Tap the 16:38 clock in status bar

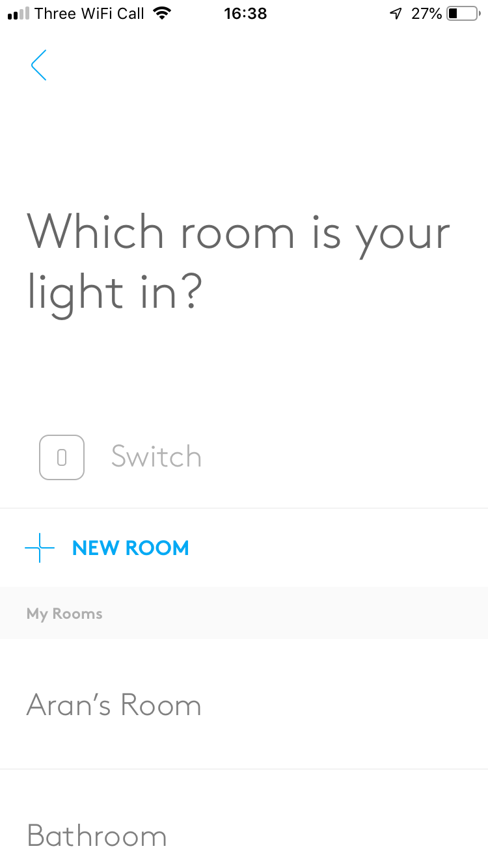245,13
